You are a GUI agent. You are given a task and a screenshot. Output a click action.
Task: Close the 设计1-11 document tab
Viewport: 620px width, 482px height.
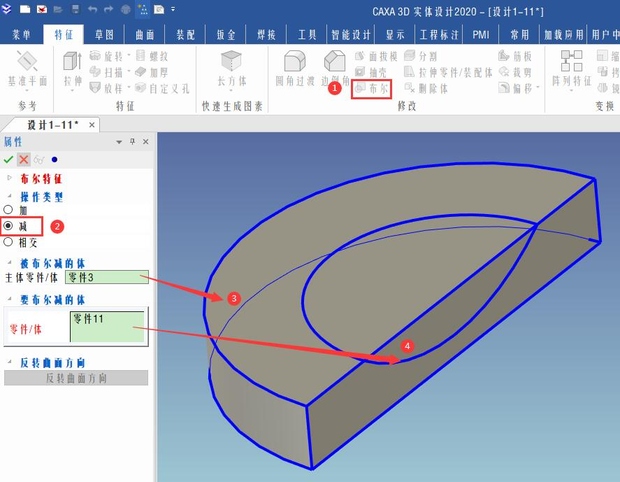(x=92, y=125)
